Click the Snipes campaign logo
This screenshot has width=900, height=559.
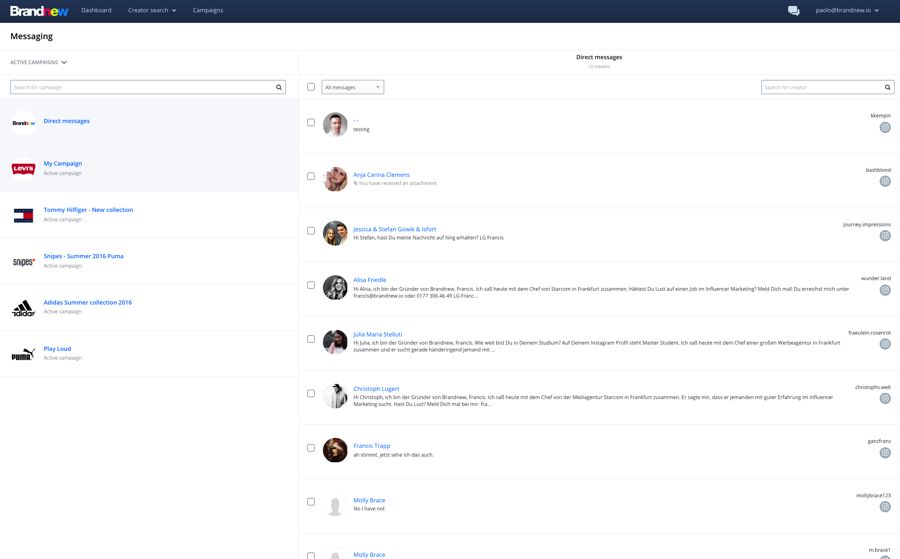tap(24, 262)
